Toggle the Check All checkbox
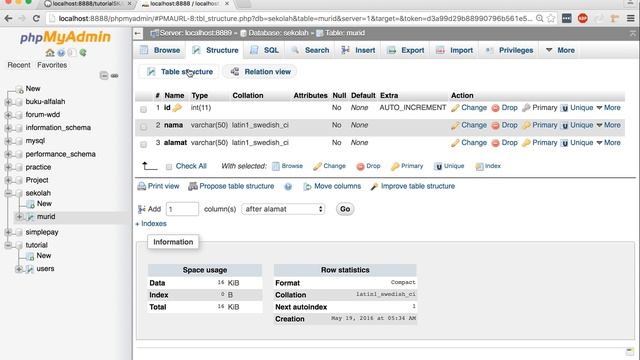 tap(169, 167)
